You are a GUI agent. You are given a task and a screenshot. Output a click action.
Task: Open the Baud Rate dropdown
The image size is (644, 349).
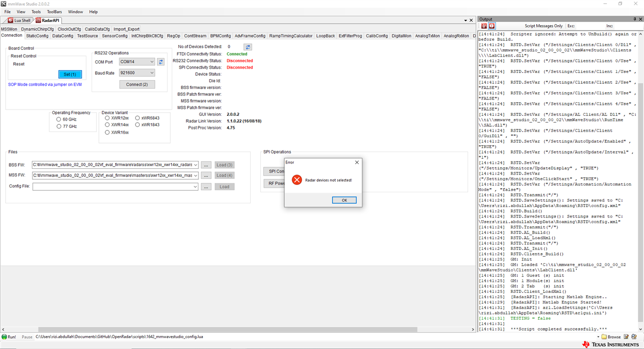tap(151, 73)
